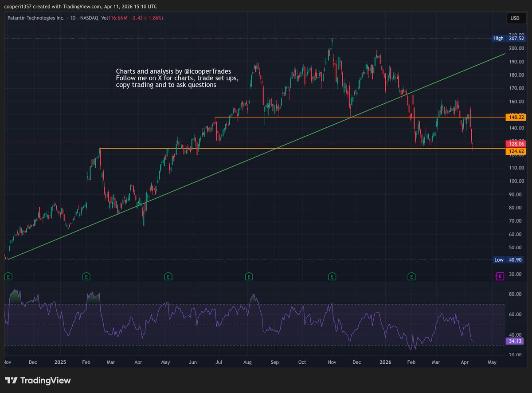
Task: Select the earnings icon below August 2025
Action: pos(249,276)
